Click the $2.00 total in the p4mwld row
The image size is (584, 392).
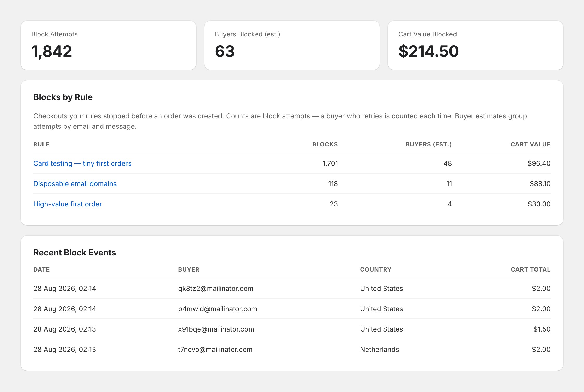[x=541, y=309]
